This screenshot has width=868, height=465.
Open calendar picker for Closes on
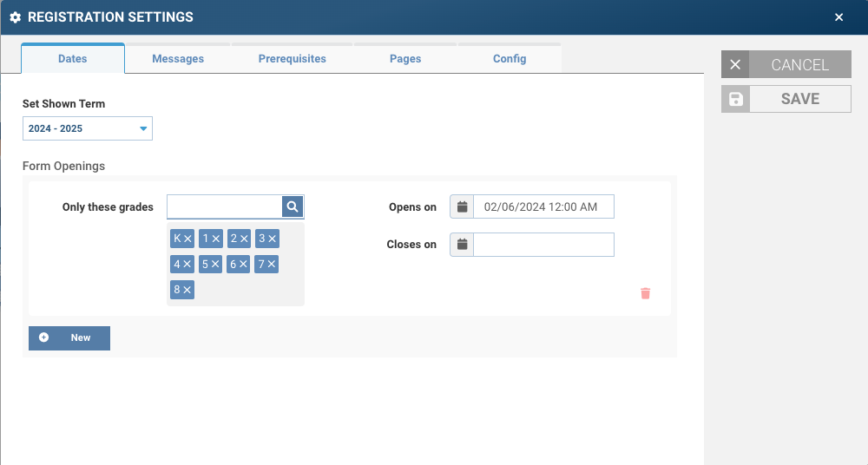click(462, 244)
